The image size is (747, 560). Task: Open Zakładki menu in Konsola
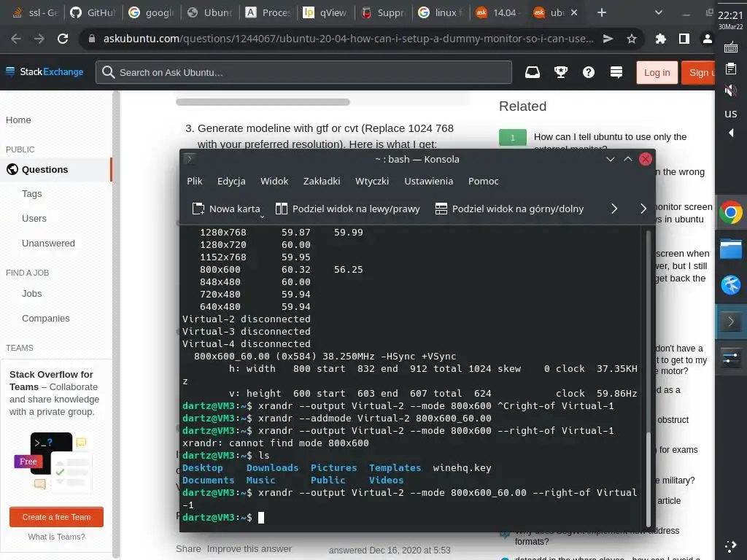click(322, 181)
